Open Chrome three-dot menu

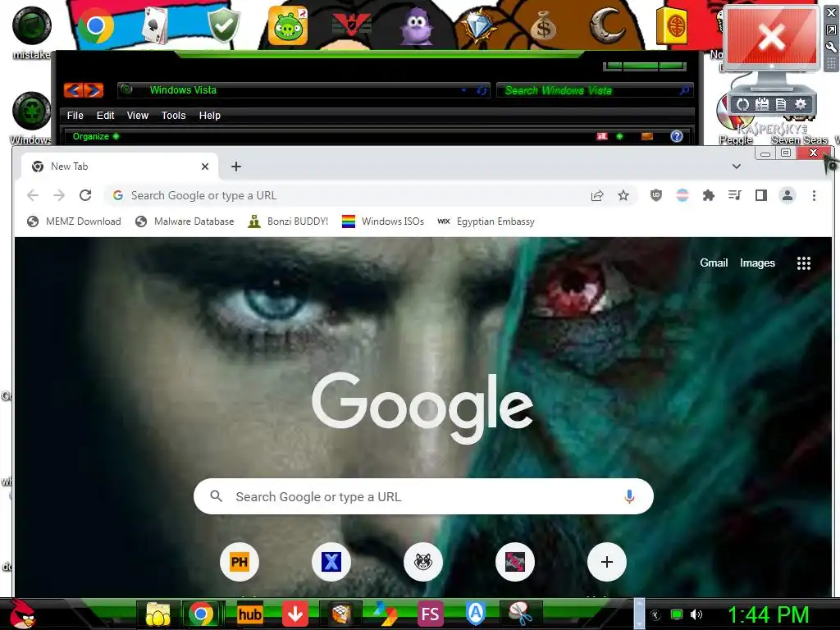pos(814,195)
